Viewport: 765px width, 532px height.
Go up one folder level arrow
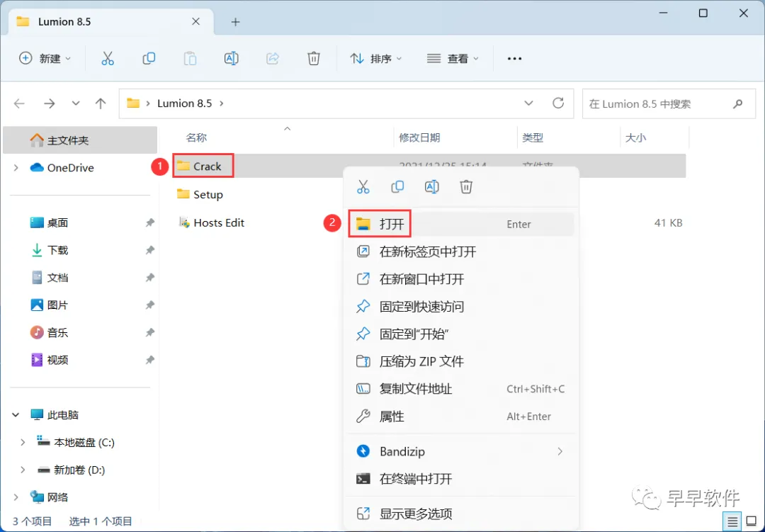101,103
